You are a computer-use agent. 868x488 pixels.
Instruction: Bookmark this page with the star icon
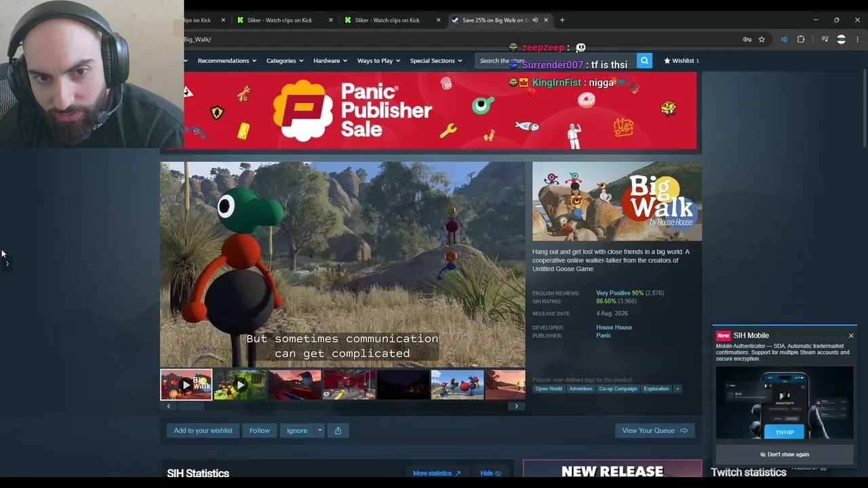point(762,39)
